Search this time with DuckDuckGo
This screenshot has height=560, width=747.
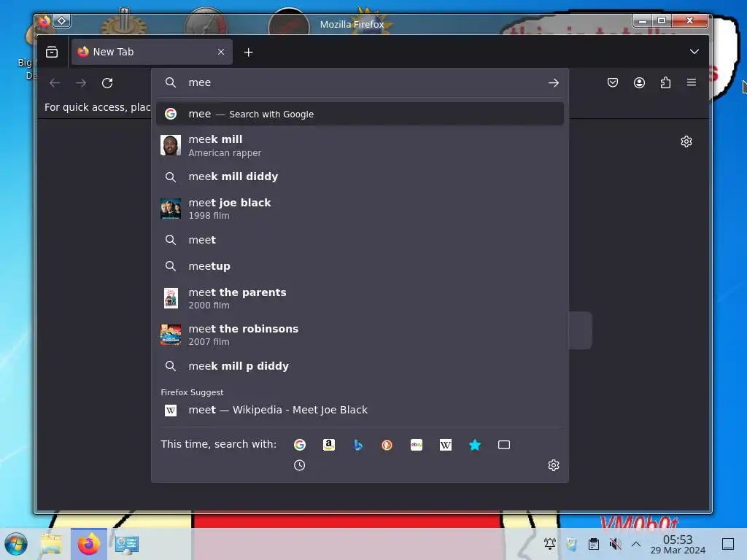point(387,445)
